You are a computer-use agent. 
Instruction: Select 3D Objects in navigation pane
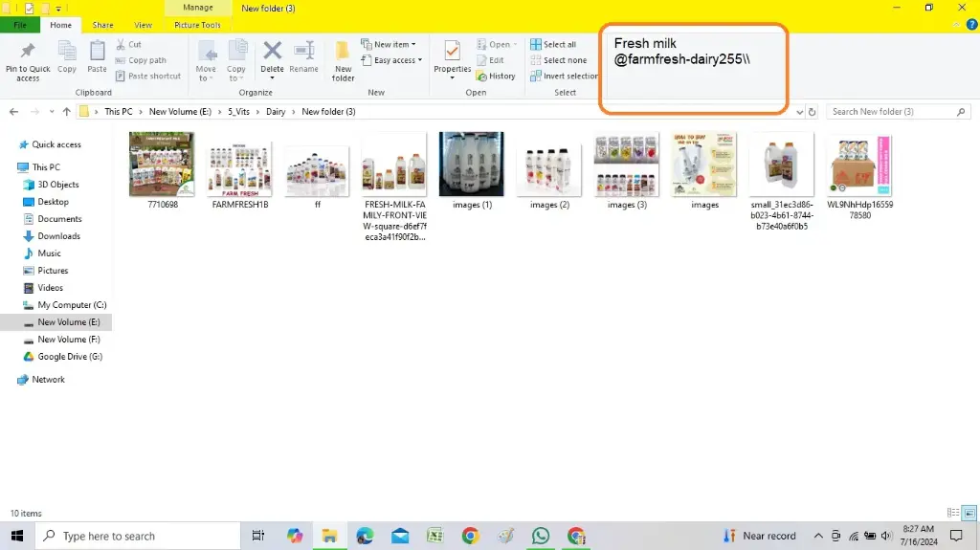[52, 185]
